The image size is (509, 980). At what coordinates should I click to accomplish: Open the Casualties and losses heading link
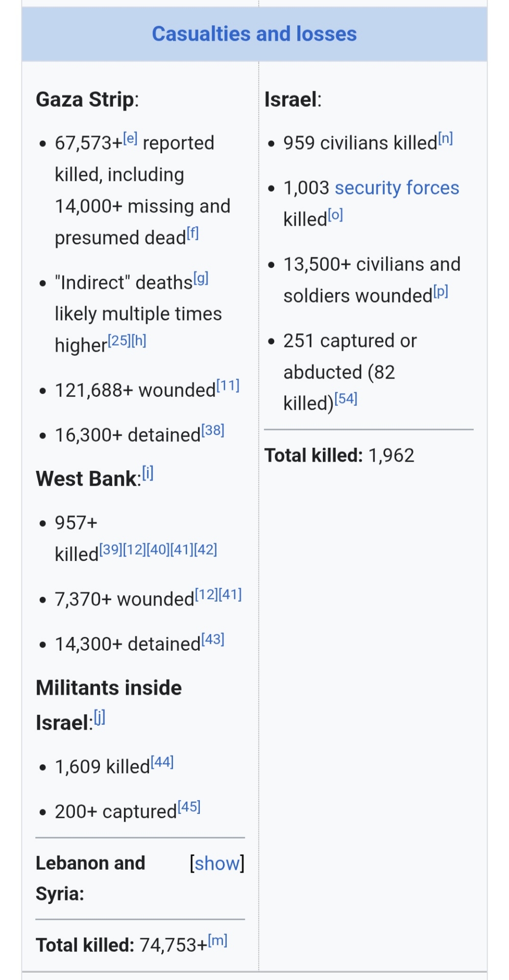pos(254,34)
